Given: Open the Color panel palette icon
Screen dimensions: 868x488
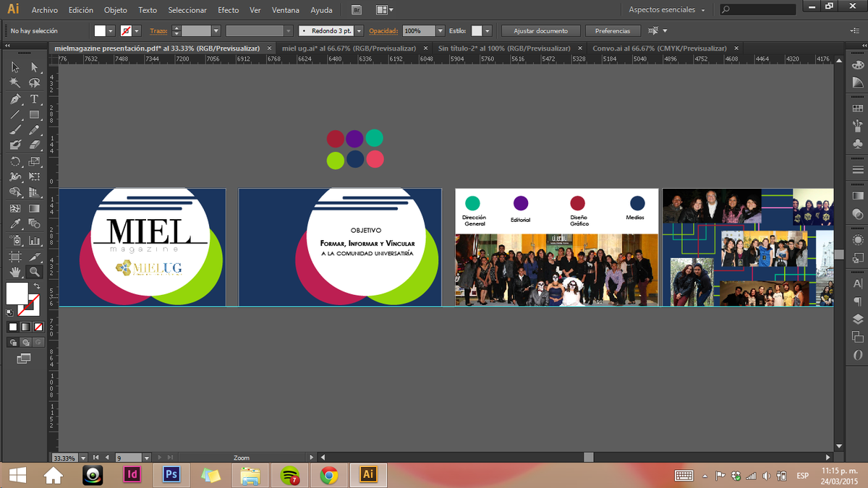Looking at the screenshot, I should (x=858, y=65).
